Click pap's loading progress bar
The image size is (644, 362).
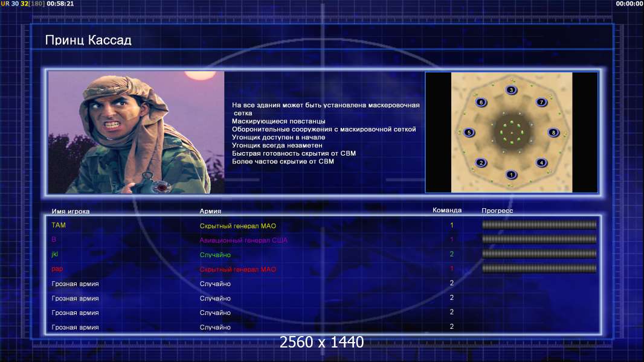point(539,268)
